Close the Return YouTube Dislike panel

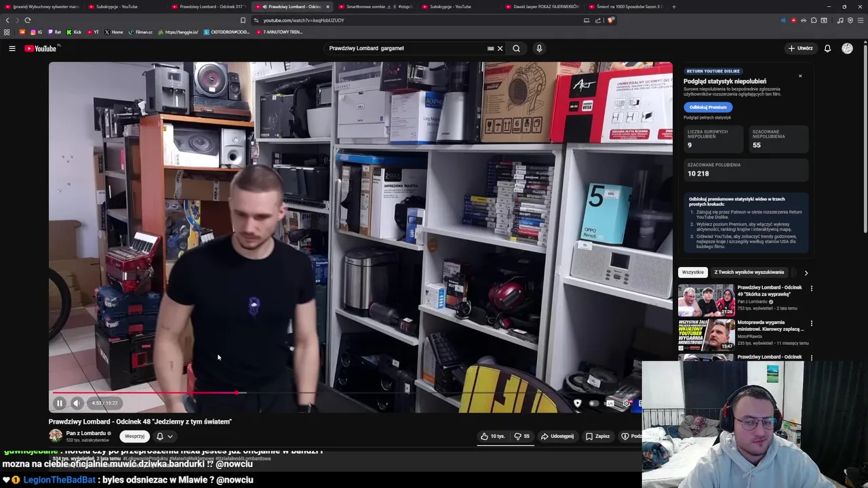point(800,76)
